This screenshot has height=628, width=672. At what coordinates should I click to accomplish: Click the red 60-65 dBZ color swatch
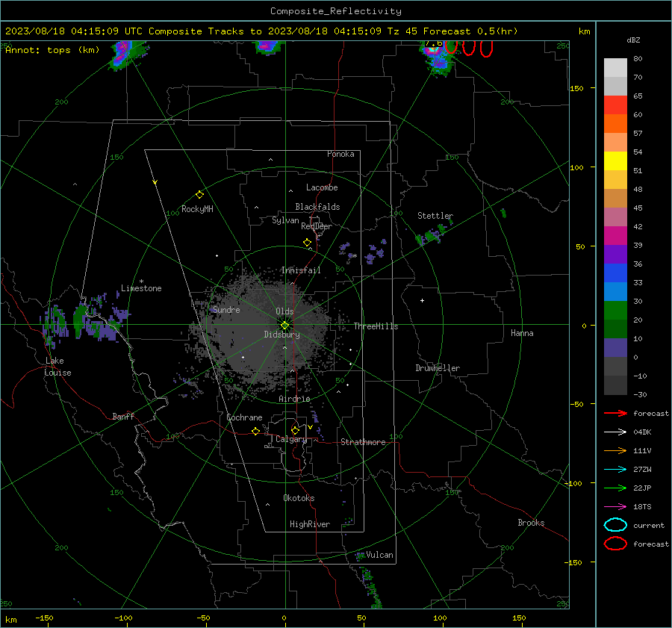[x=615, y=105]
